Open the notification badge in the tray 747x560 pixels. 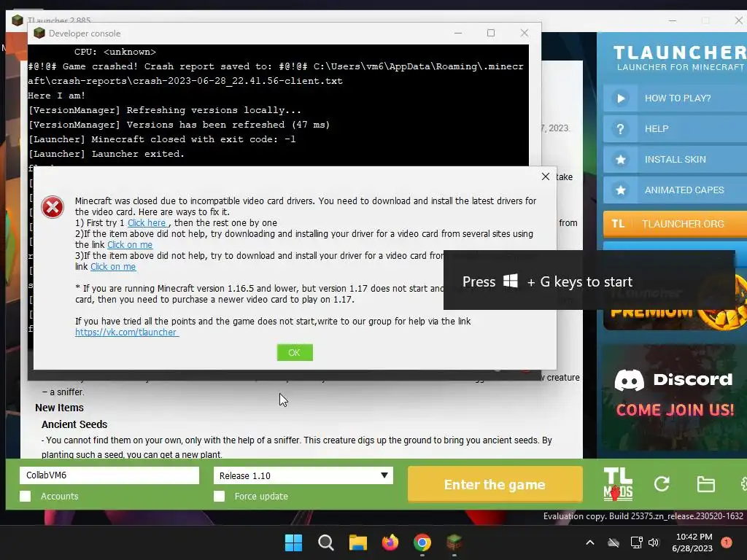coord(727,542)
